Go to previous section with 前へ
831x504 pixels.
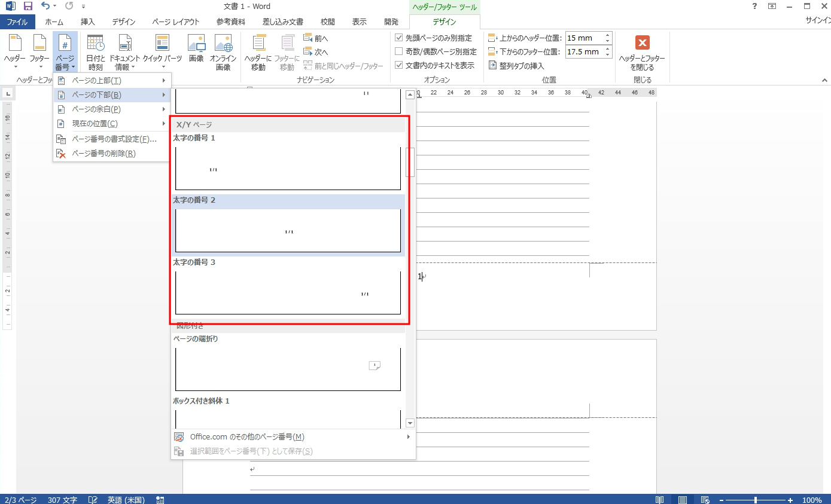click(x=315, y=38)
